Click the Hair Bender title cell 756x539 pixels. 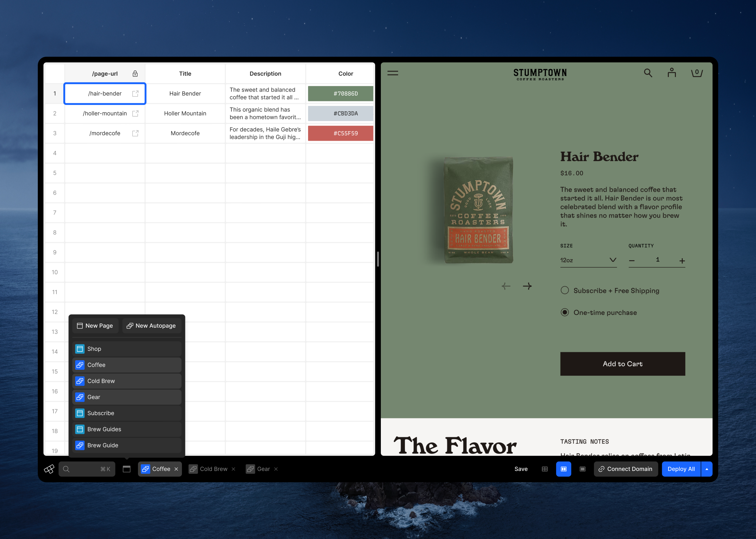click(185, 94)
